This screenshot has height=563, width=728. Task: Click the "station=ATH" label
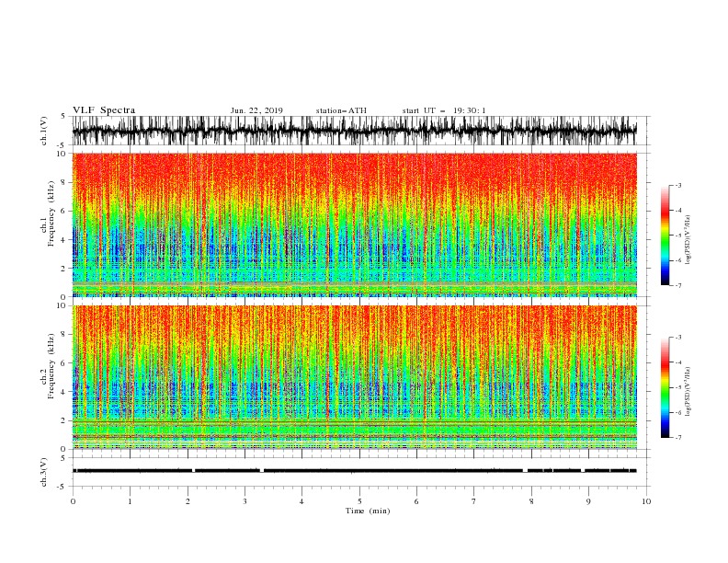coord(341,110)
